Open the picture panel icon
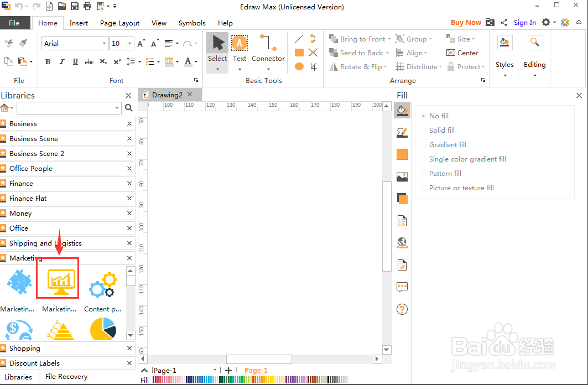 (x=402, y=176)
